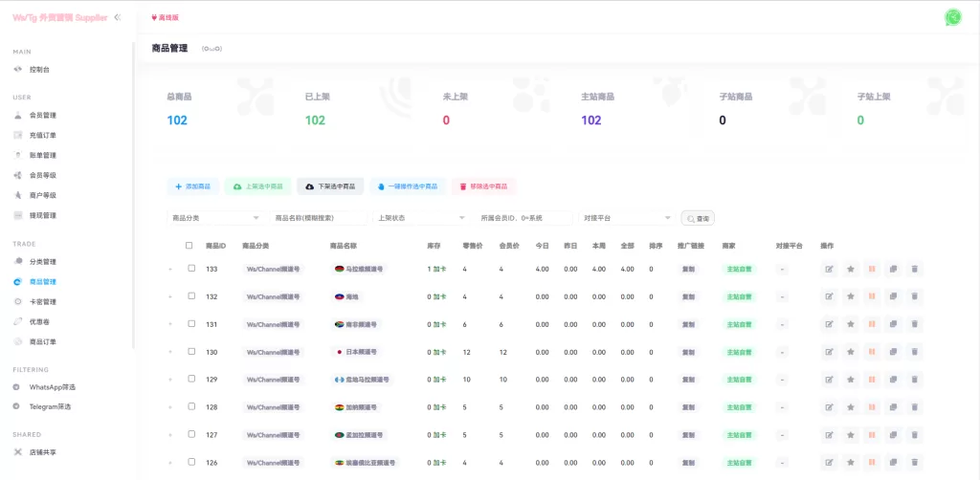Click the edit icon for product 127
The width and height of the screenshot is (980, 480).
pos(830,434)
